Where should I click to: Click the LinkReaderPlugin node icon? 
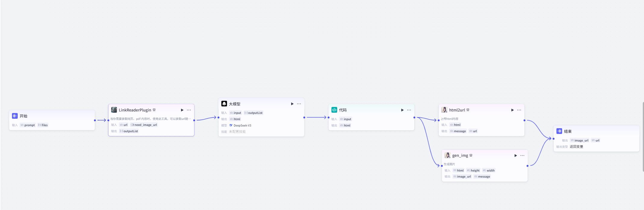click(114, 110)
